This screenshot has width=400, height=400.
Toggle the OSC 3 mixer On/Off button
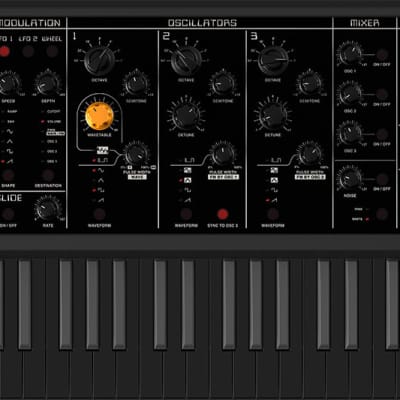[382, 134]
